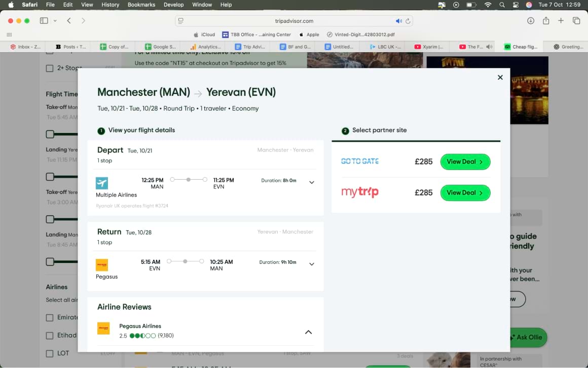Open the History menu
The height and width of the screenshot is (368, 588).
111,5
